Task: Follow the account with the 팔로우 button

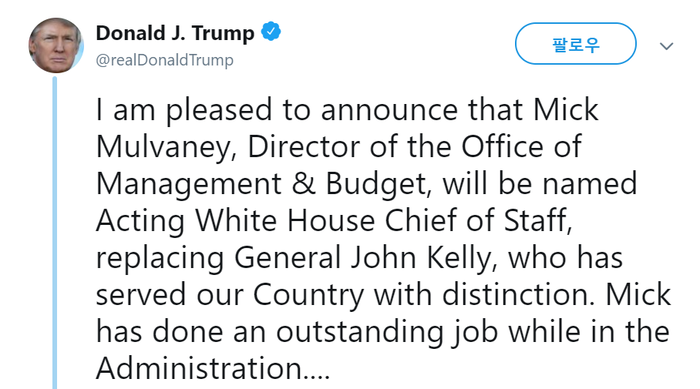Action: tap(575, 44)
